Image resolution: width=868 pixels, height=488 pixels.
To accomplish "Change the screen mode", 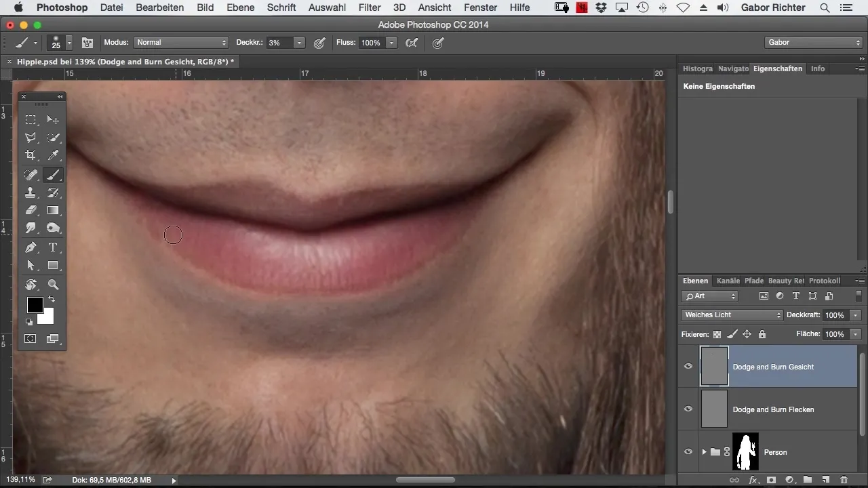I will pyautogui.click(x=53, y=338).
